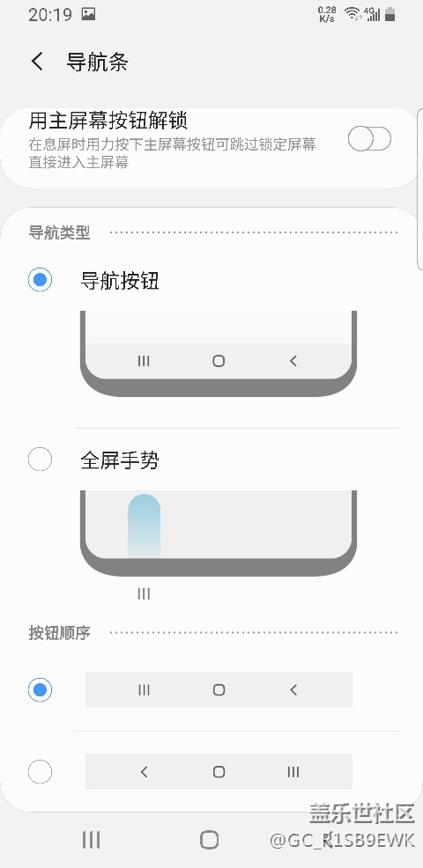Click recents icon in second order preview

(293, 772)
